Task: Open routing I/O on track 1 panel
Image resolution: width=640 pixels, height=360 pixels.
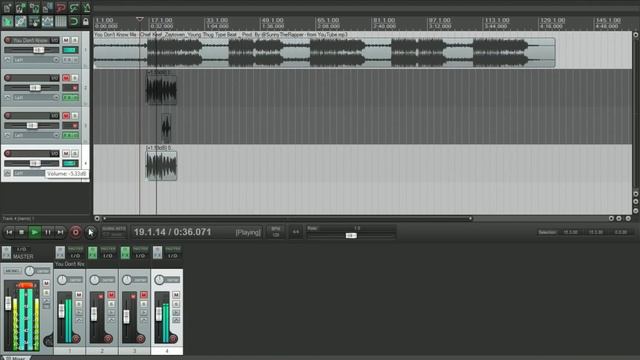Action: pos(55,40)
